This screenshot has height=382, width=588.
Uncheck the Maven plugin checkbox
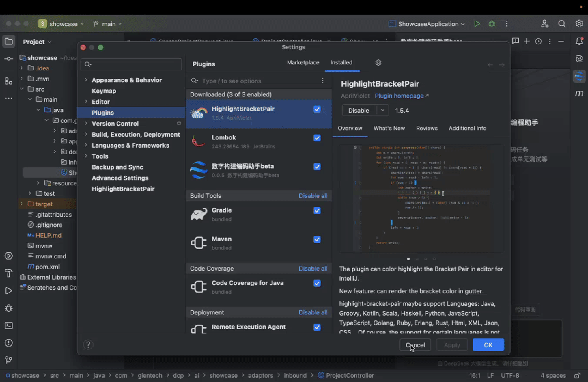[317, 239]
